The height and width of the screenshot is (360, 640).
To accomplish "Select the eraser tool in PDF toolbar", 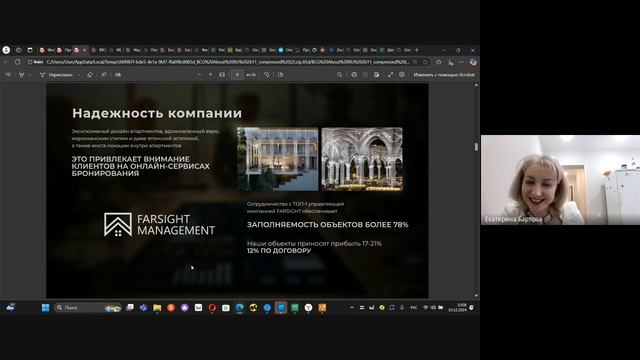I will click(90, 75).
